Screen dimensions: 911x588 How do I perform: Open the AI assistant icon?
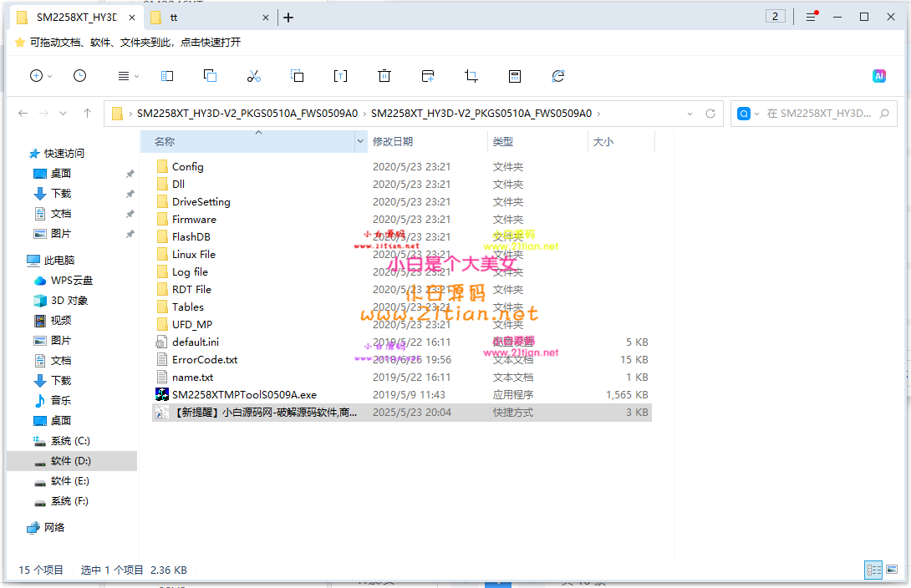pyautogui.click(x=879, y=75)
